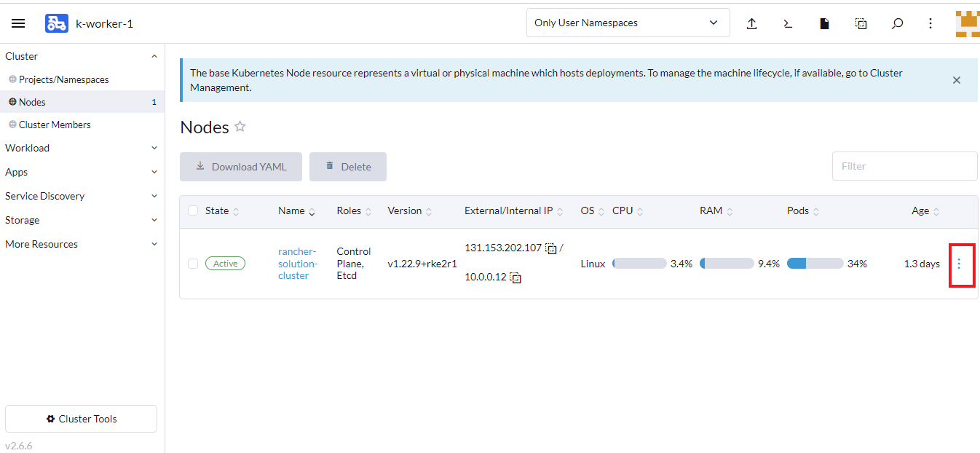Click the Pods usage bar 34%
This screenshot has width=980, height=453.
[815, 264]
